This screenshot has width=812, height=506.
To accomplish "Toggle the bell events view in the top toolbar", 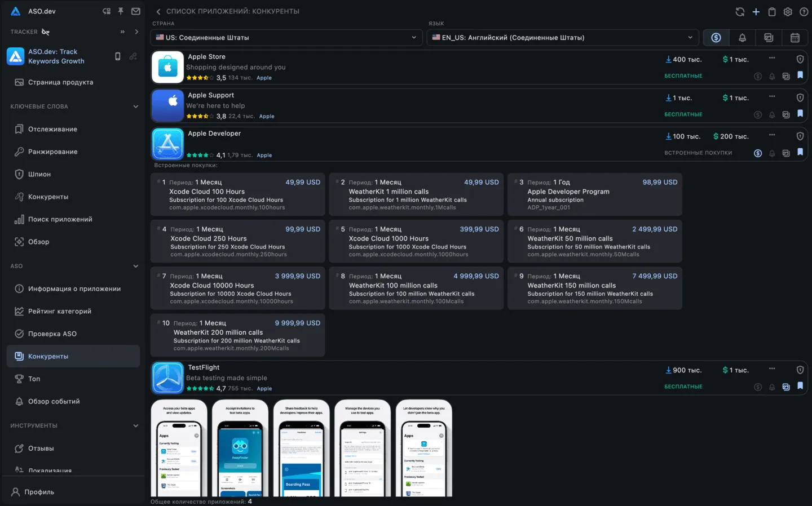I will point(742,38).
